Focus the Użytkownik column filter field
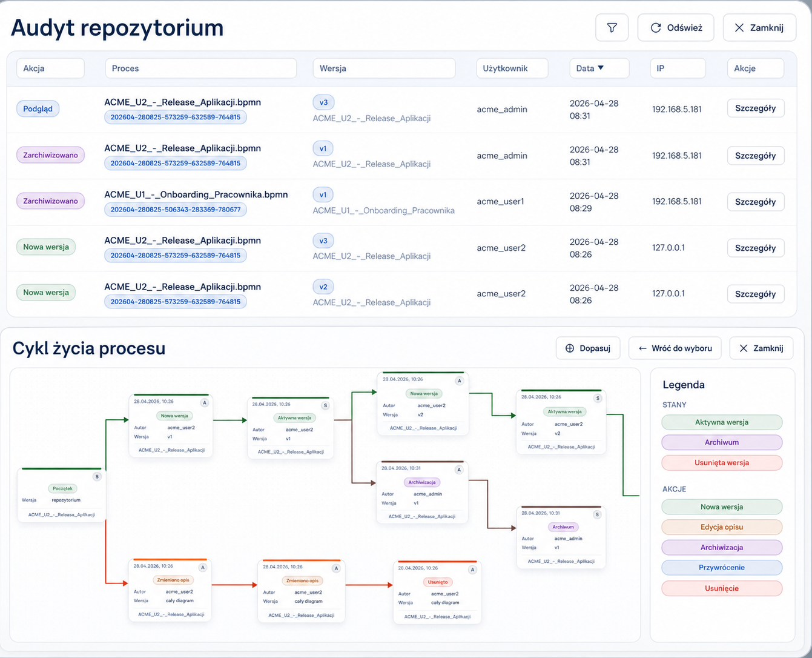 pyautogui.click(x=512, y=68)
